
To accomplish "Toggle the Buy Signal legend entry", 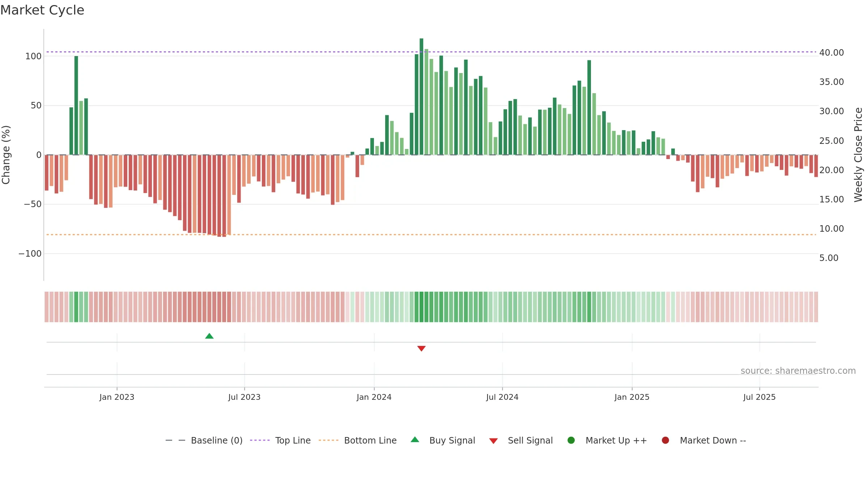I will point(443,440).
